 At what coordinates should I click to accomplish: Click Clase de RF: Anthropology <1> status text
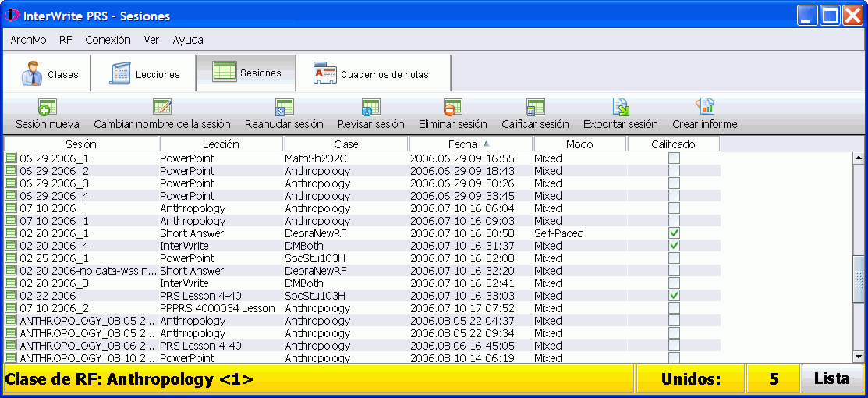pyautogui.click(x=129, y=379)
